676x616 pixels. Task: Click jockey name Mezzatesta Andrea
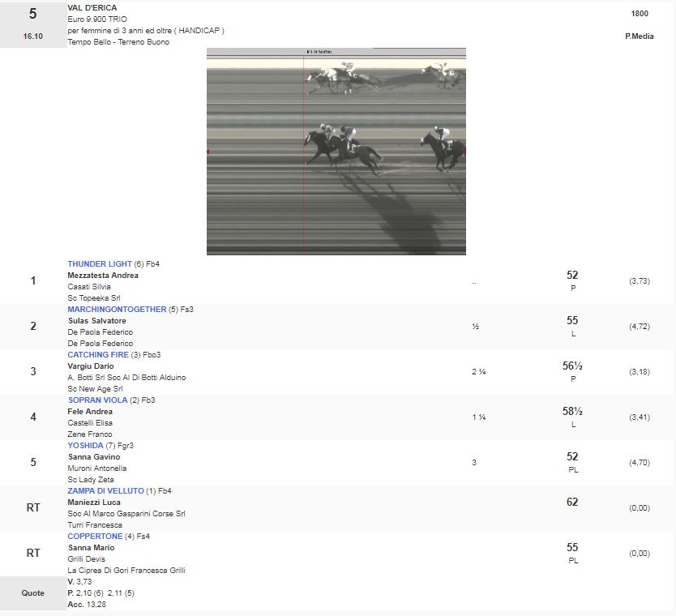click(x=103, y=276)
